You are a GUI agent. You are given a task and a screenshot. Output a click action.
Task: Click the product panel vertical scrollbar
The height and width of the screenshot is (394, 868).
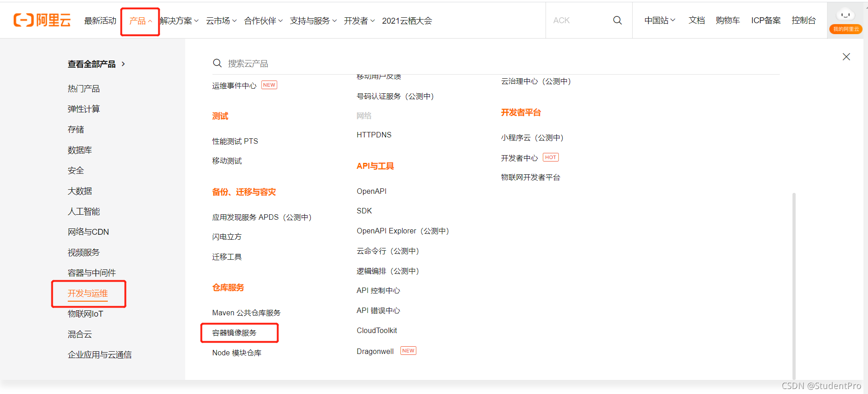tap(794, 286)
